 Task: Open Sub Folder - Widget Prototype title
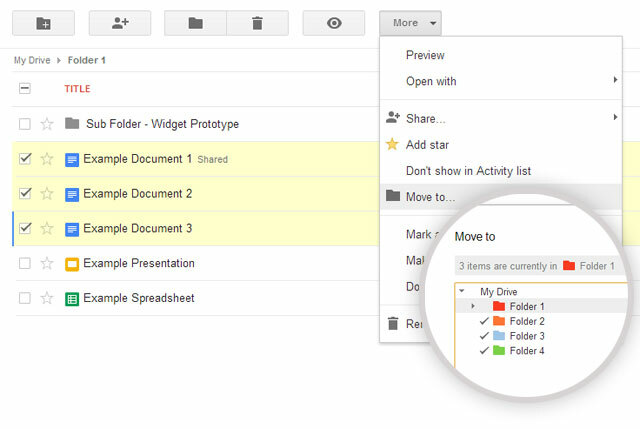[x=162, y=124]
